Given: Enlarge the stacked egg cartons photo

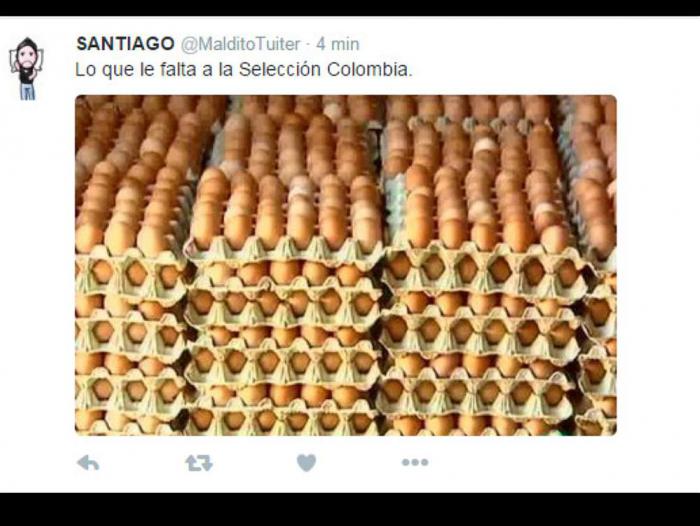Looking at the screenshot, I should [346, 265].
